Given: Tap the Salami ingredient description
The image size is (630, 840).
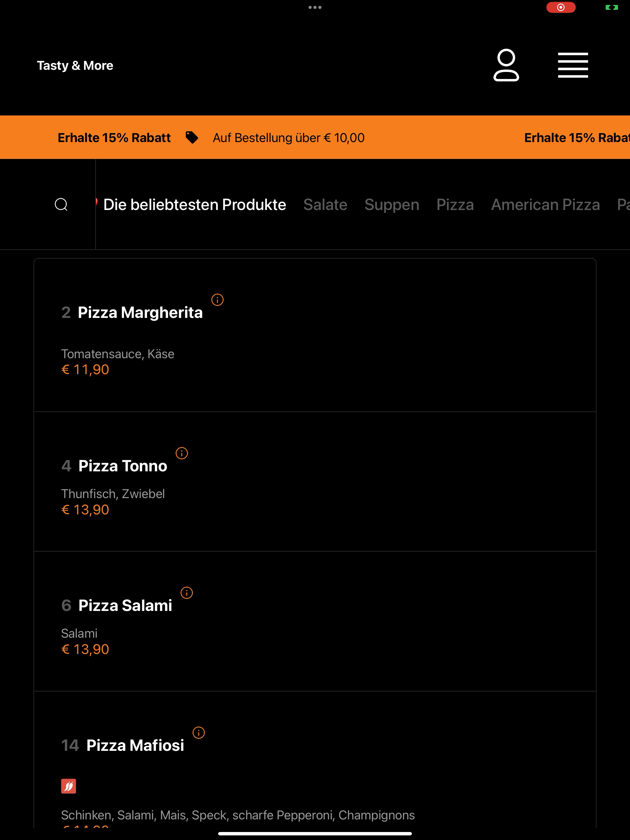Looking at the screenshot, I should click(79, 633).
